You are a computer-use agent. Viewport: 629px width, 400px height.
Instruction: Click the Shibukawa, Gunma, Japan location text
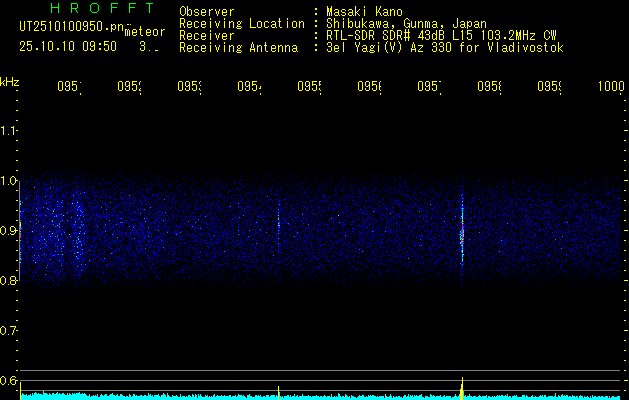402,23
